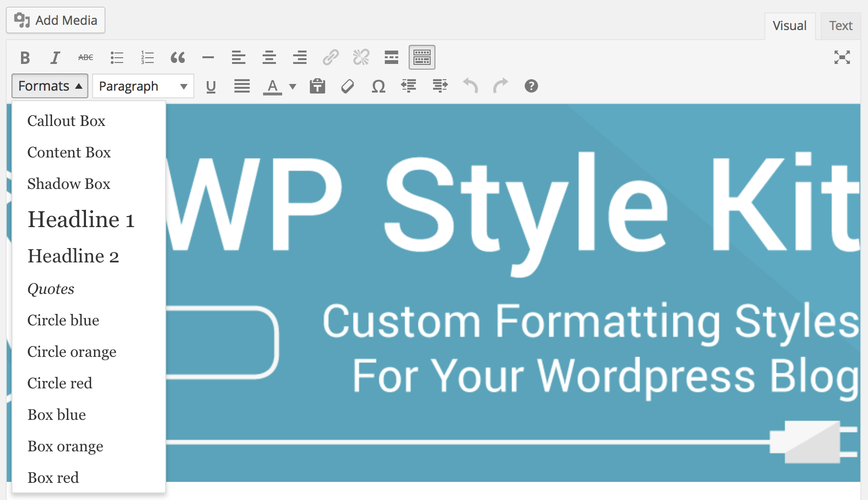Viewport: 868px width, 500px height.
Task: Remove link with the unlink icon
Action: (x=361, y=58)
